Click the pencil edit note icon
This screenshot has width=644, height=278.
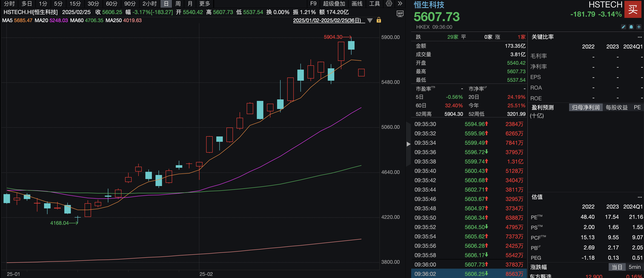point(624,27)
